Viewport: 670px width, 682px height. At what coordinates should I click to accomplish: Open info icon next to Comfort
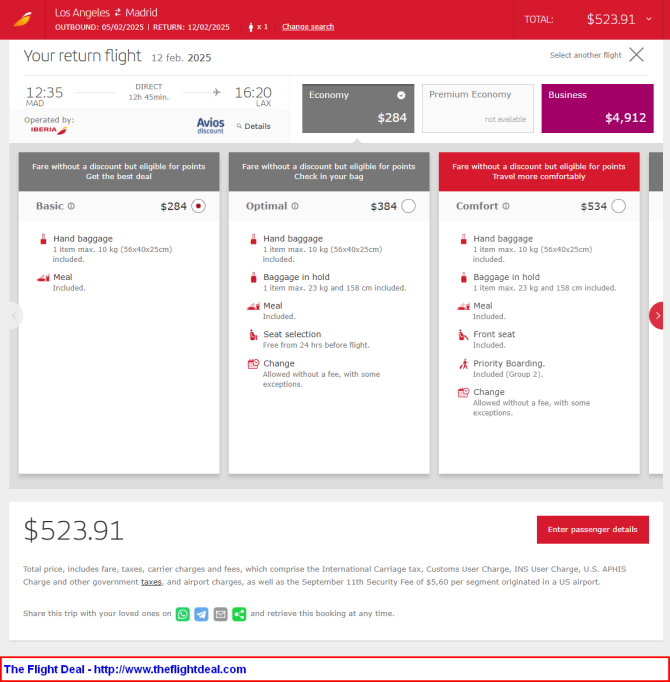(506, 206)
